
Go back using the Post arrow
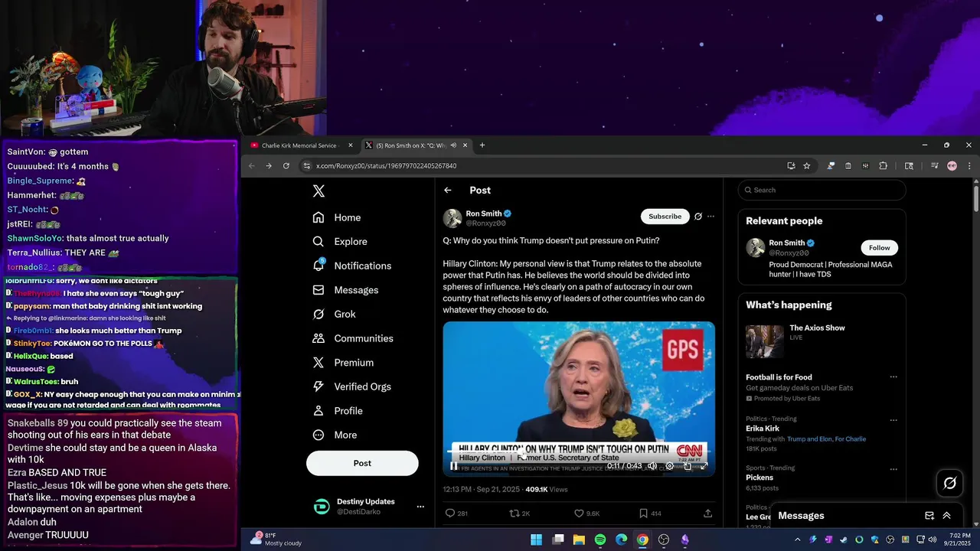click(x=448, y=191)
